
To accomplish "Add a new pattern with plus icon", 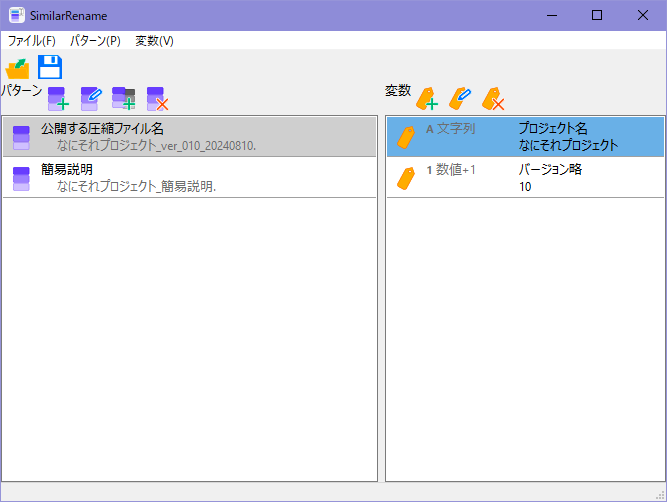I will point(58,99).
